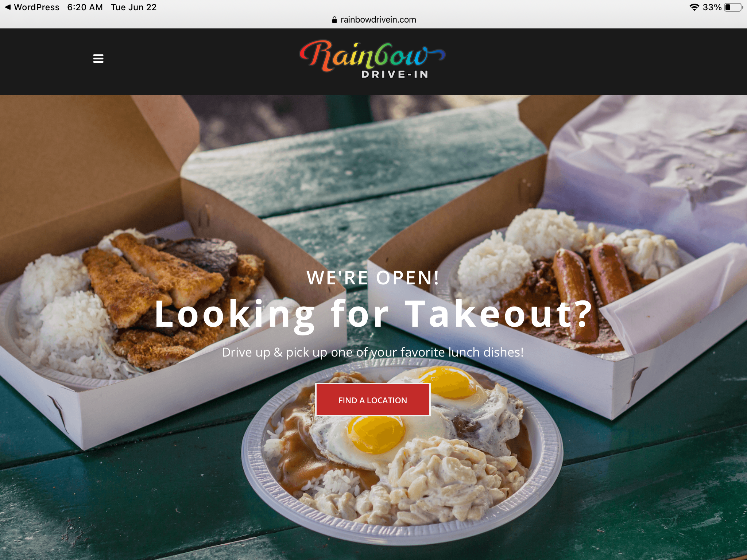Tap the Wi-Fi status icon
747x560 pixels.
694,7
